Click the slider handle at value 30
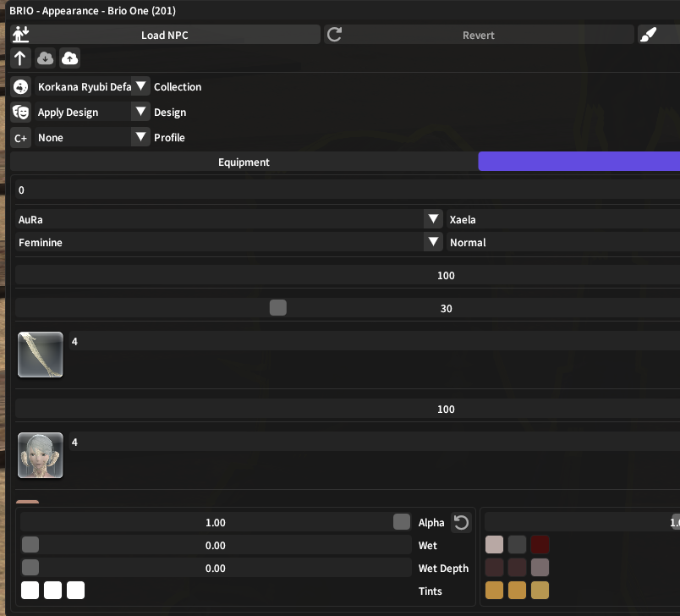Viewport: 680px width, 616px height. click(x=278, y=308)
